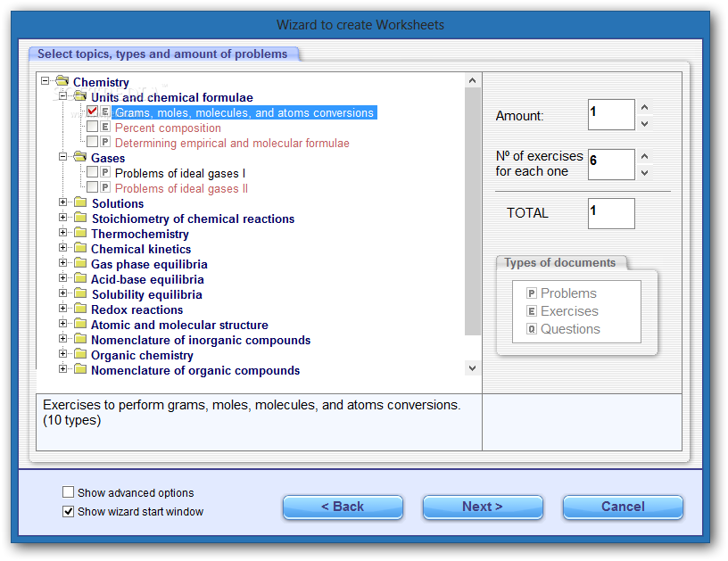The image size is (728, 561).
Task: Select the Atomic and molecular structure item
Action: [x=179, y=325]
